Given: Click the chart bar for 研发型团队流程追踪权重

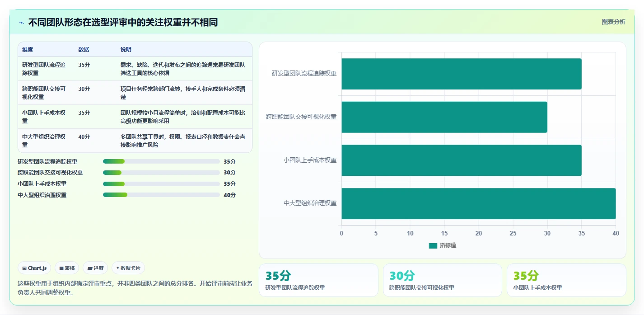Looking at the screenshot, I should click(x=462, y=74).
